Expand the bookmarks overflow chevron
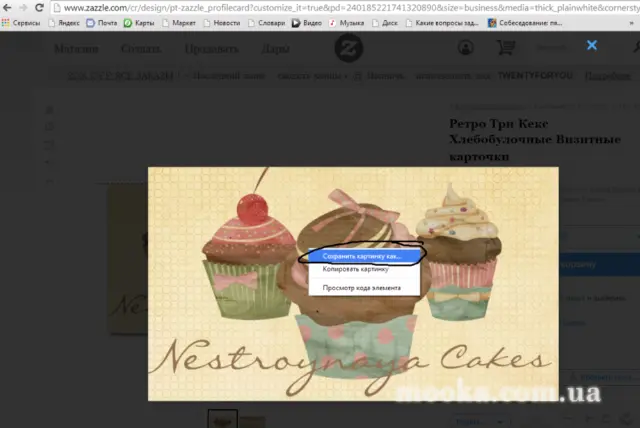The height and width of the screenshot is (428, 640). coord(631,23)
